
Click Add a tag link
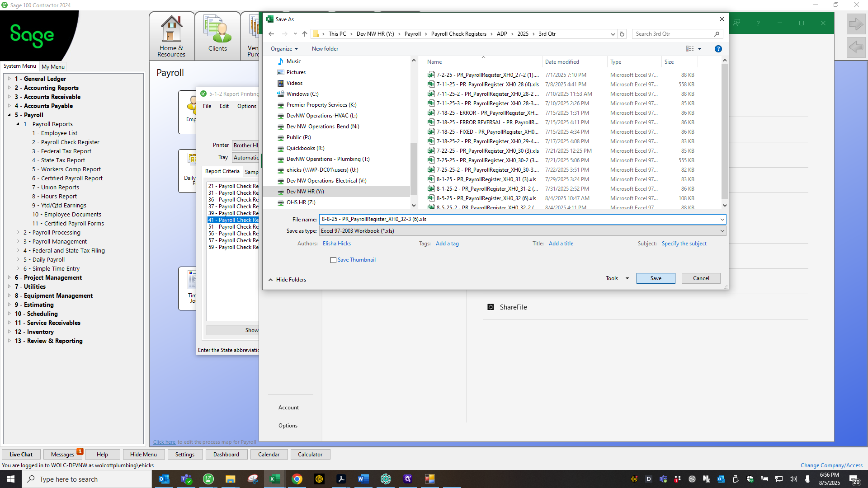click(447, 244)
